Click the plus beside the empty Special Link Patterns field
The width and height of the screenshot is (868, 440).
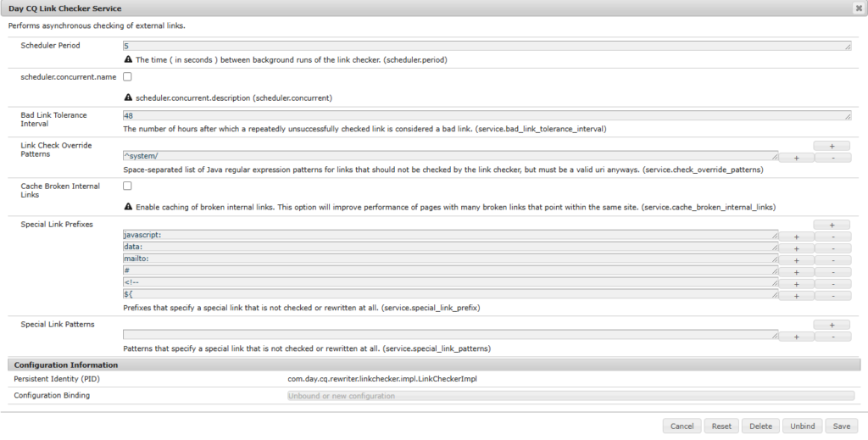pos(796,337)
